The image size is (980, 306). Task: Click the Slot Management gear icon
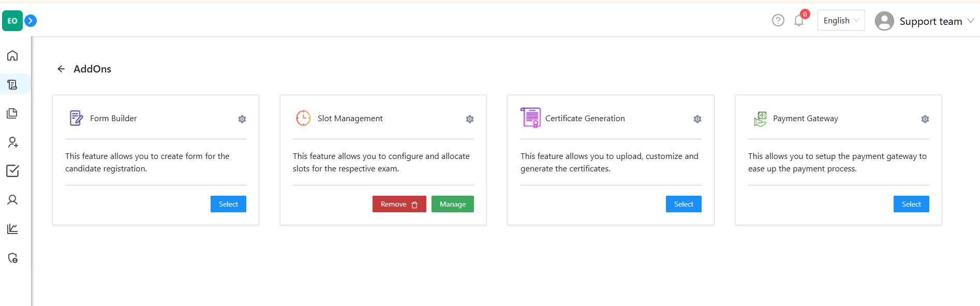[470, 119]
